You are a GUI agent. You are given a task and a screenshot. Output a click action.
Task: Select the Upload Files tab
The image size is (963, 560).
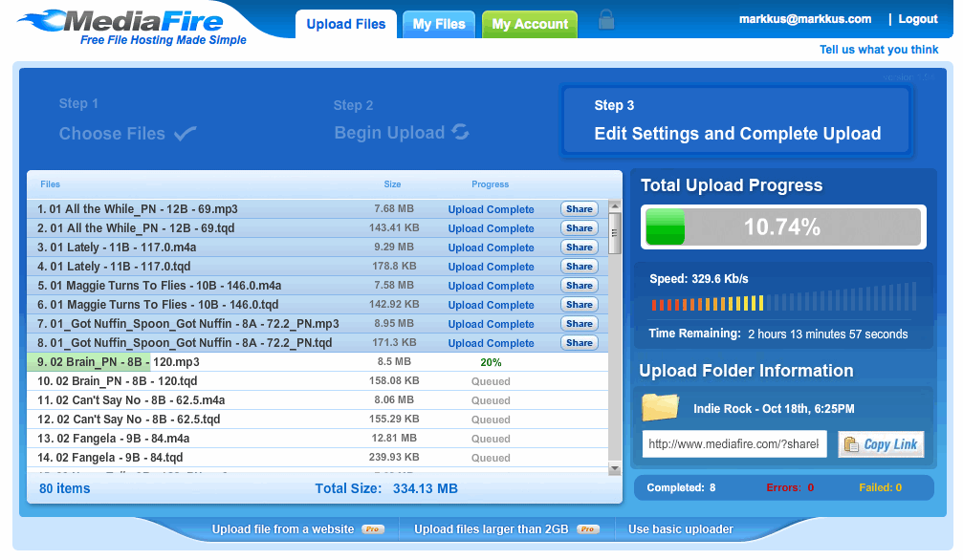(345, 24)
